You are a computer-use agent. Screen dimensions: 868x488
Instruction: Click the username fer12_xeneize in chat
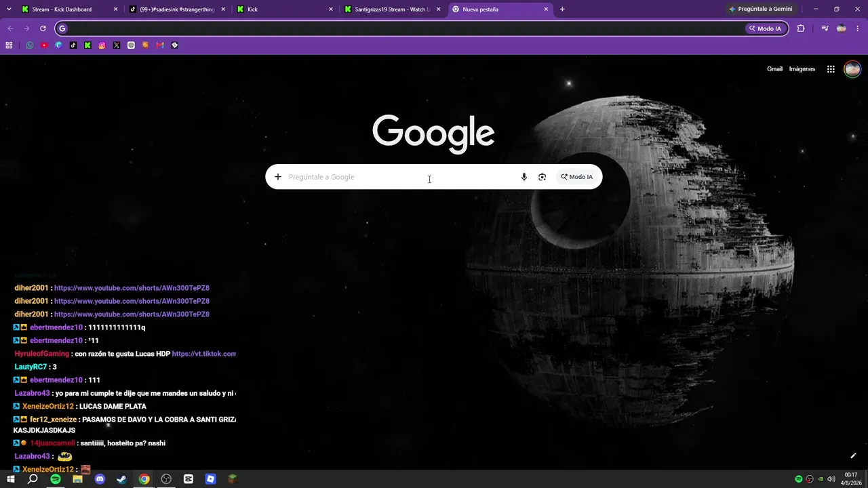(53, 420)
